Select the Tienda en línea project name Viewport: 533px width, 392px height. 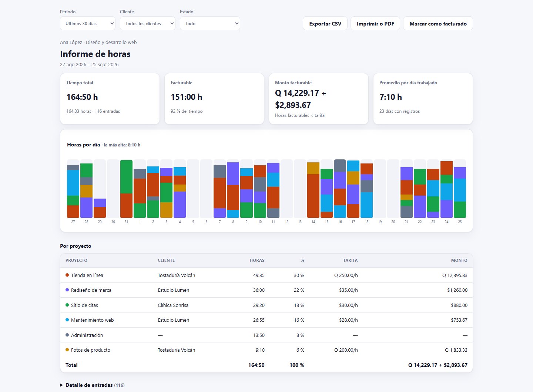[x=87, y=275]
